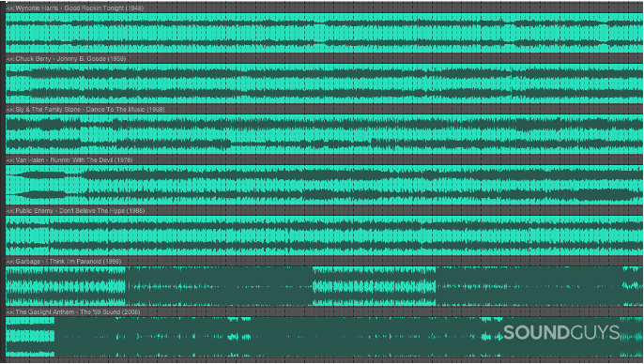Click the Johnny B. Goode waveform
This screenshot has width=644, height=364.
click(325, 83)
